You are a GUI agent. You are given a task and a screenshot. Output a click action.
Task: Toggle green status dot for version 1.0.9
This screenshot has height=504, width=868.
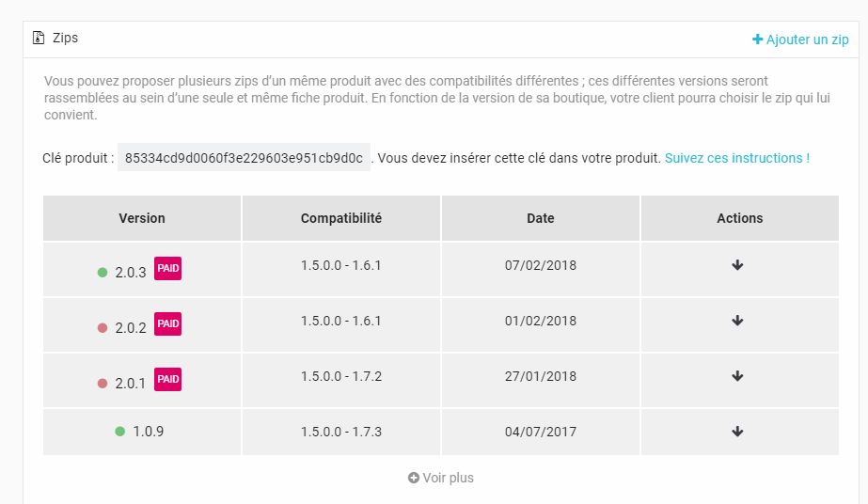point(120,432)
